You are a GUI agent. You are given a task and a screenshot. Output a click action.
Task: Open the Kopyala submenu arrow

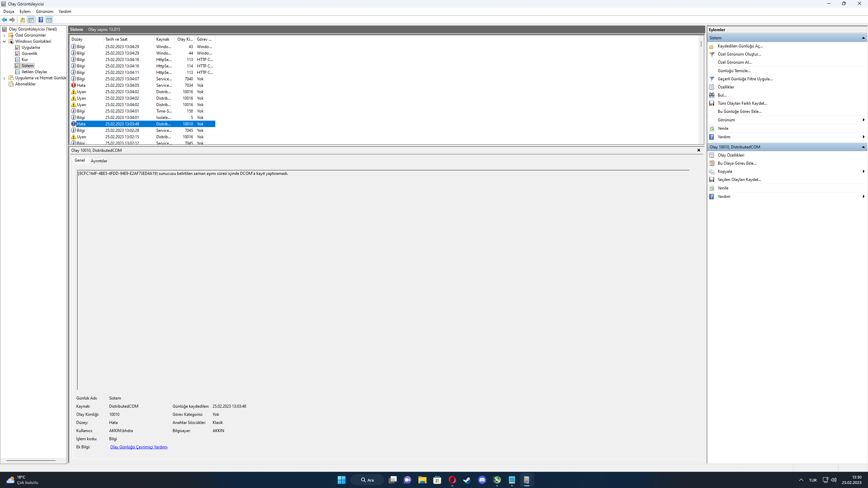pos(863,171)
